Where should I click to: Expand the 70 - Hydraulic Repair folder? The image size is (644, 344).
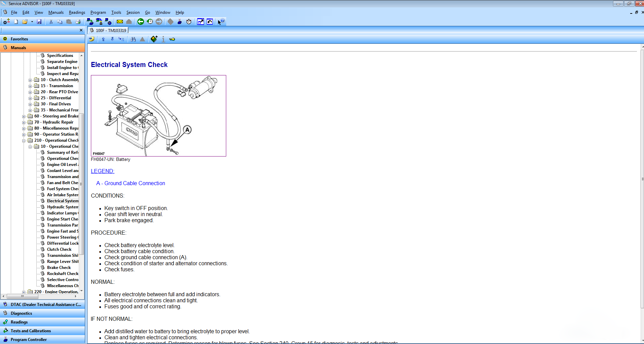coord(24,123)
